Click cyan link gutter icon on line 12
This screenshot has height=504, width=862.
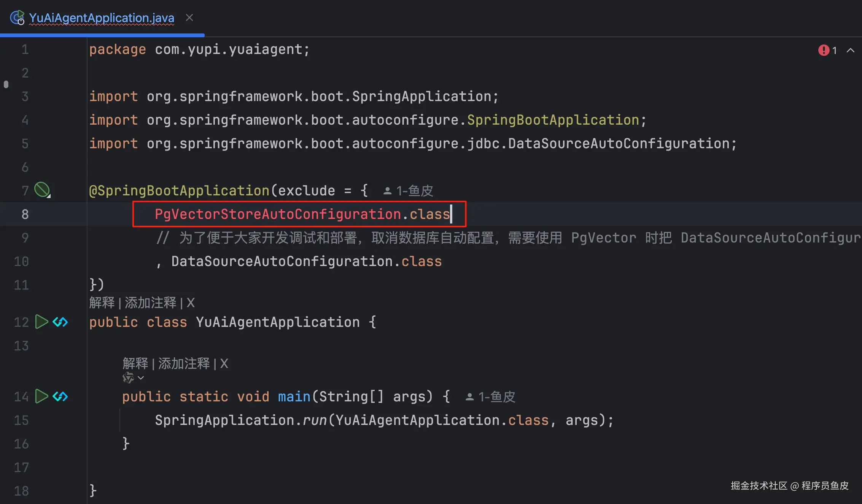[60, 322]
